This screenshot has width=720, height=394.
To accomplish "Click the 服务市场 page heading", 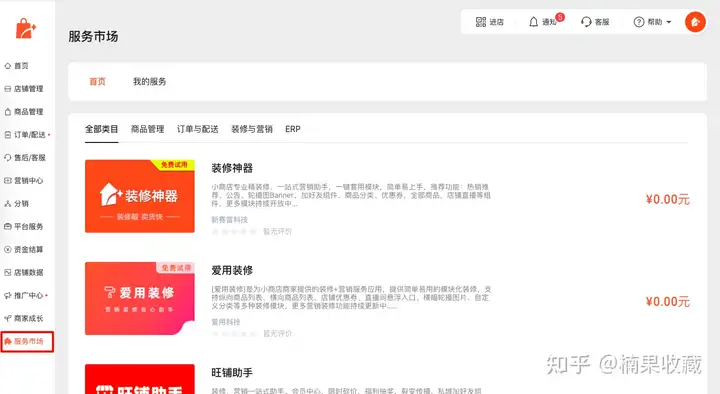I will [93, 36].
